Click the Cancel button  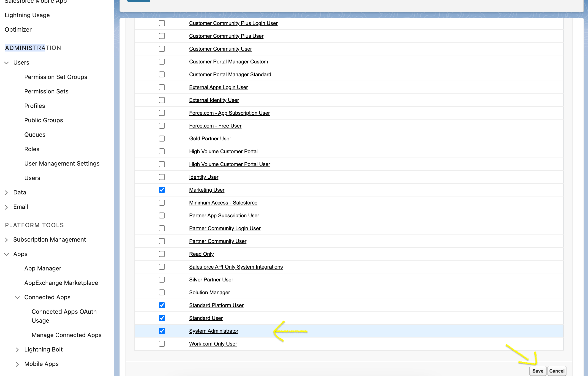[x=556, y=371]
